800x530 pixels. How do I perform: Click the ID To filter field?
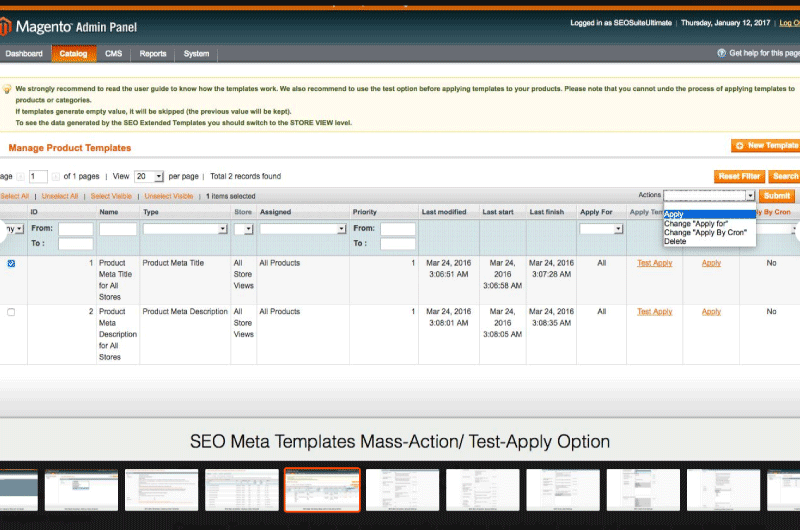[76, 244]
